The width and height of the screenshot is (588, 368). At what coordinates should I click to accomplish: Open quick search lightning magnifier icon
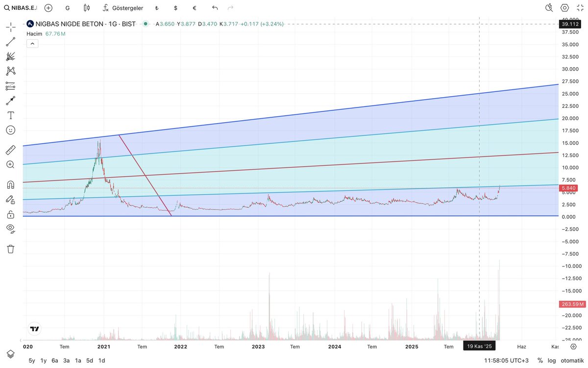pyautogui.click(x=549, y=8)
